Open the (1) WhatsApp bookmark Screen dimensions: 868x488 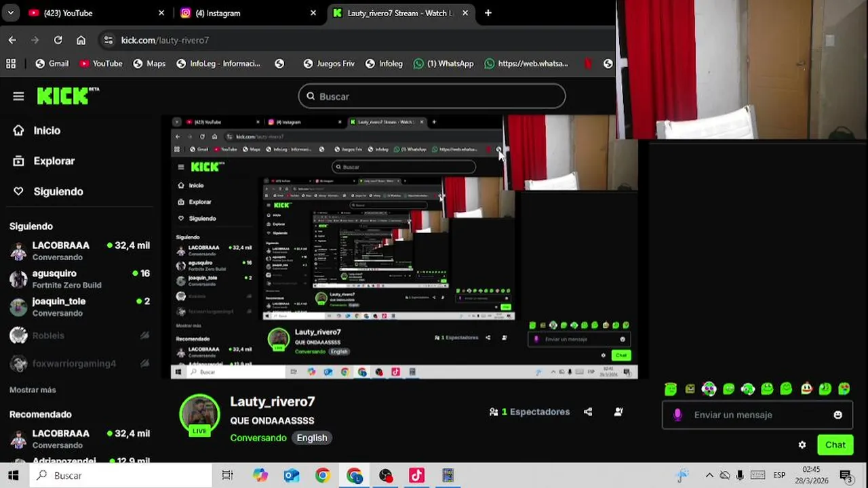point(443,64)
